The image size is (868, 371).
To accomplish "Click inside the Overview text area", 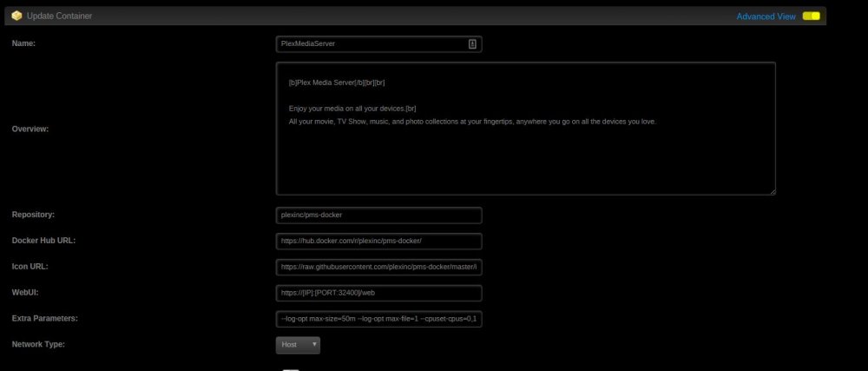I will [x=525, y=129].
